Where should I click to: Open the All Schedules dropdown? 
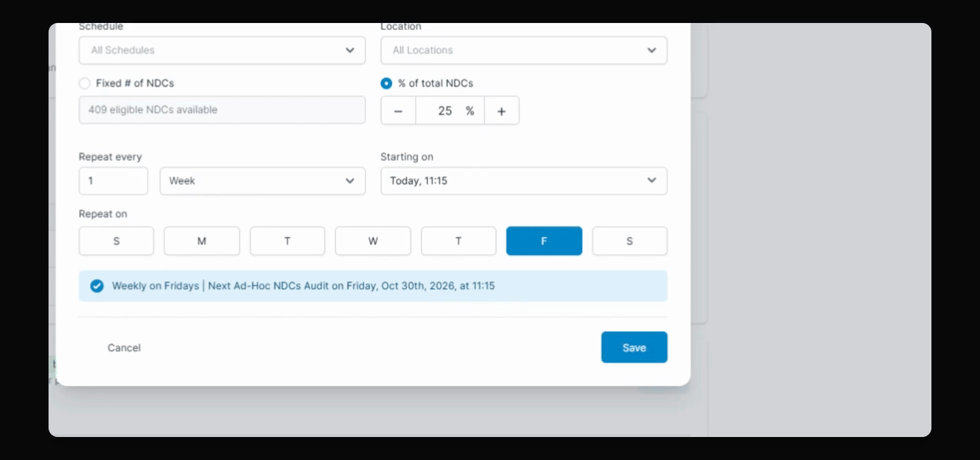point(222,50)
